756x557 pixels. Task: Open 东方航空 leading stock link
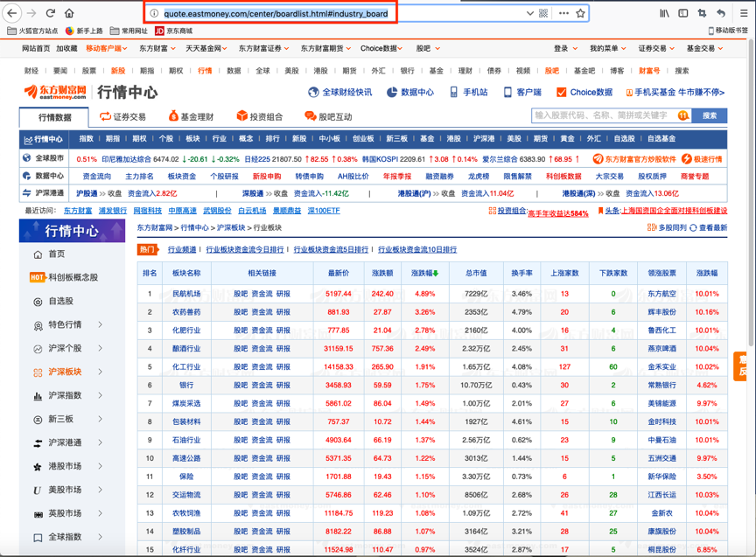(x=661, y=294)
